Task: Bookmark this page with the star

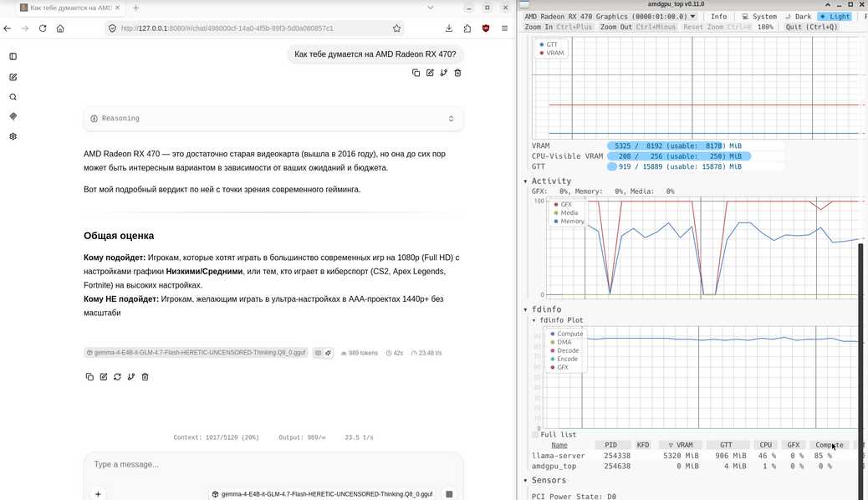Action: tap(397, 28)
